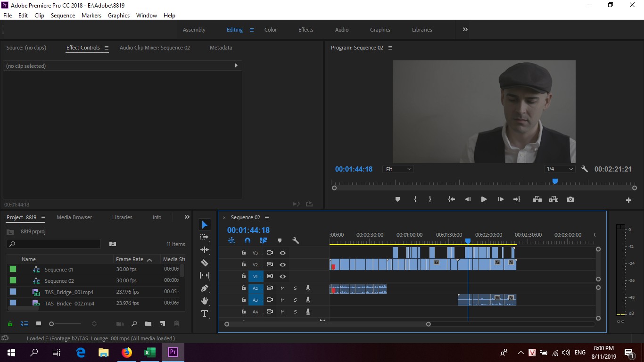Click the project search field
The height and width of the screenshot is (362, 644).
(54, 244)
